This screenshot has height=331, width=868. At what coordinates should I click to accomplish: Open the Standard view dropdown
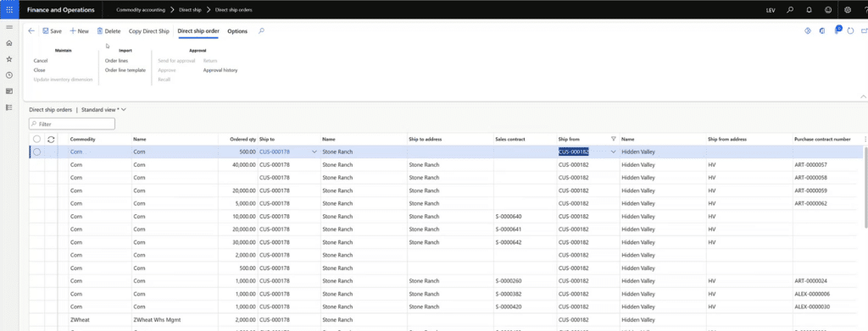[103, 110]
